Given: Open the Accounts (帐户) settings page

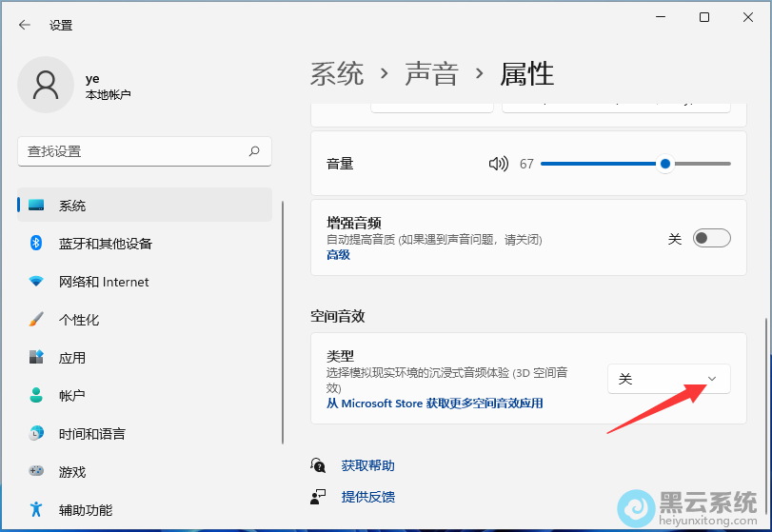Looking at the screenshot, I should 72,396.
